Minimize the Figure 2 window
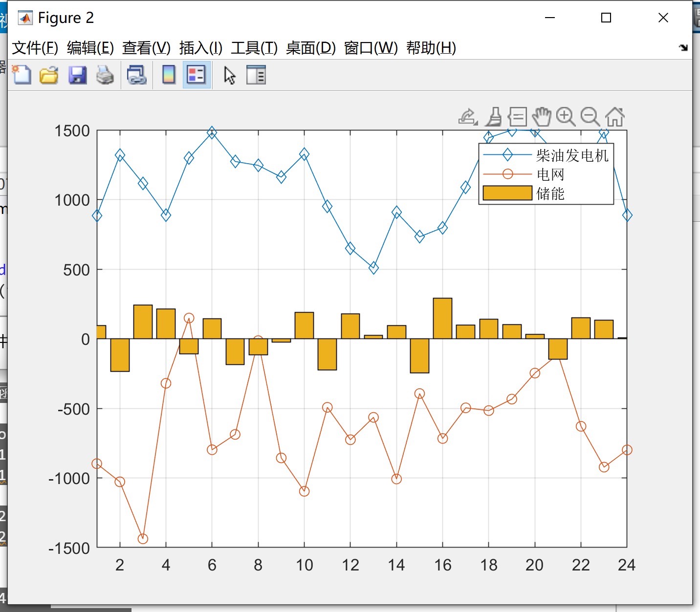Image resolution: width=700 pixels, height=612 pixels. 550,18
